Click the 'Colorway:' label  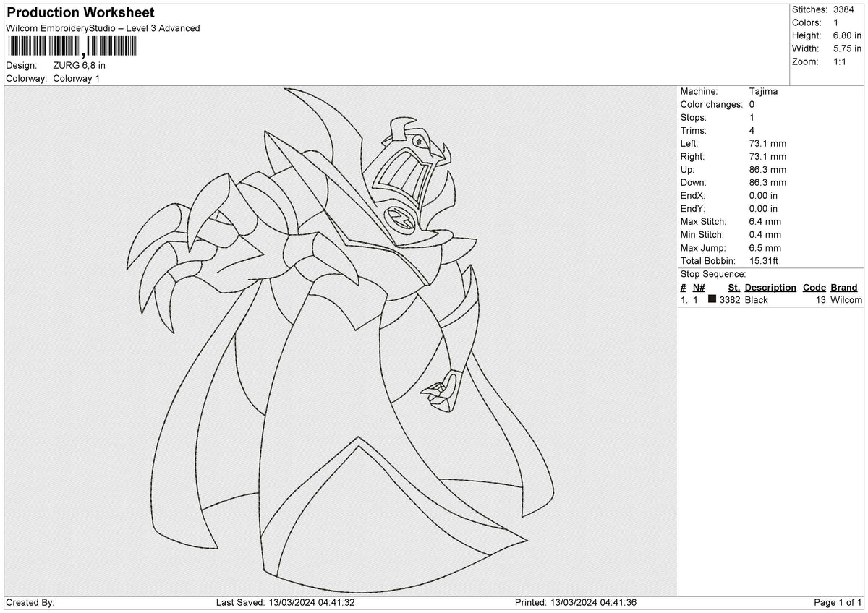tap(27, 78)
